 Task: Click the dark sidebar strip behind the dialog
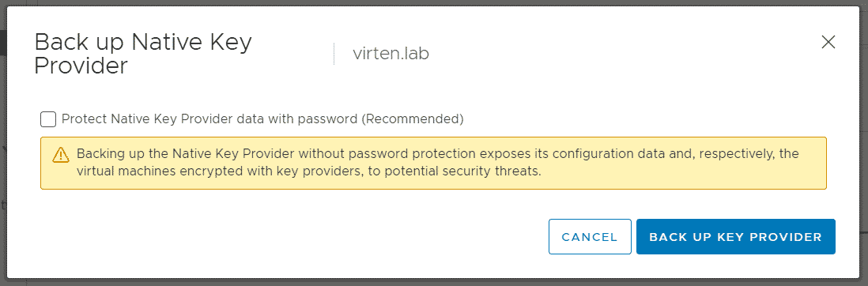[x=3, y=43]
